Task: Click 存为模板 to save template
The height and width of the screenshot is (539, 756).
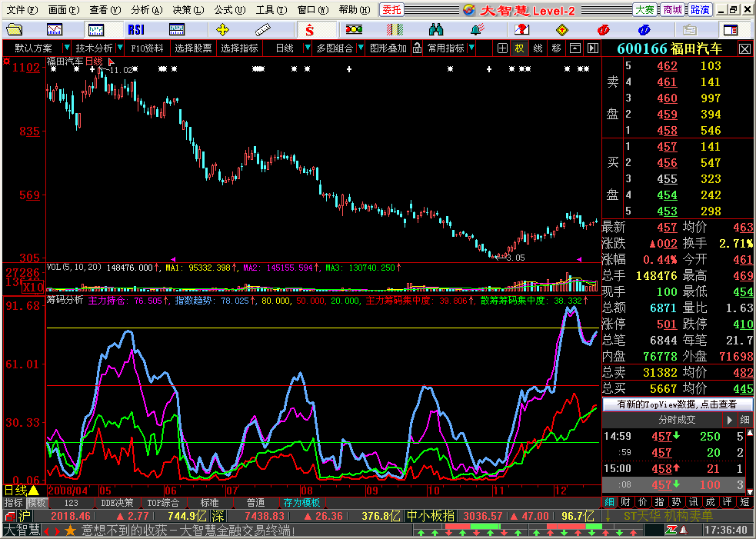Action: tap(301, 503)
